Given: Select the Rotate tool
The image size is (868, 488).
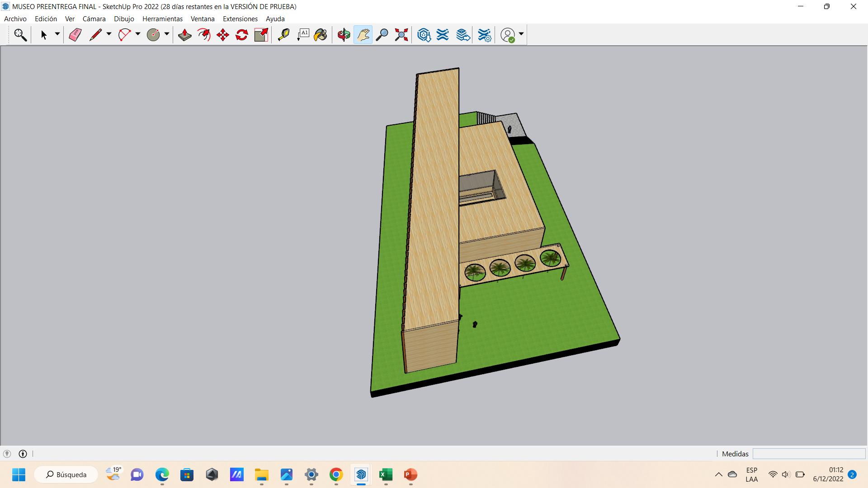Looking at the screenshot, I should 242,35.
